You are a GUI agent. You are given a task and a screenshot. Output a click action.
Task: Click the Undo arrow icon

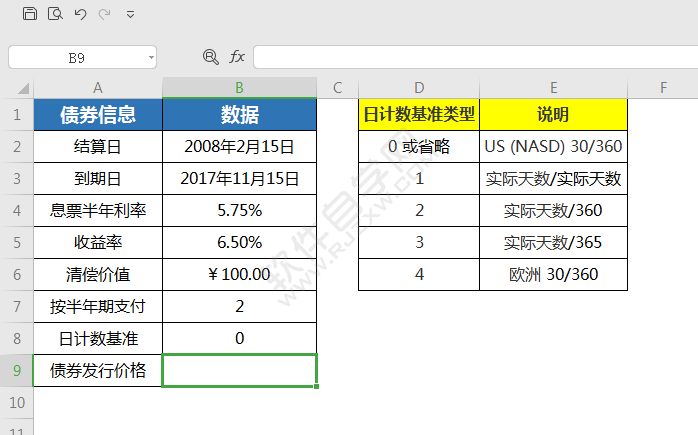click(80, 14)
